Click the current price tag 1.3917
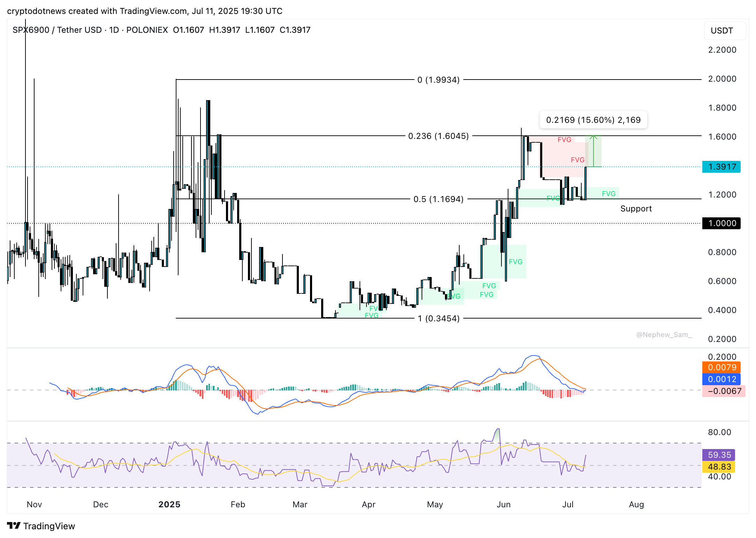 (721, 167)
